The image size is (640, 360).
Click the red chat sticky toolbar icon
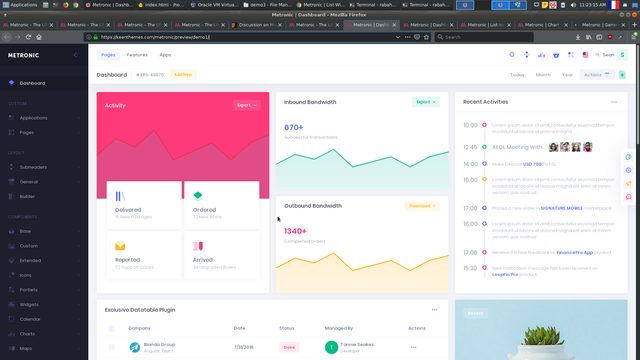(629, 197)
